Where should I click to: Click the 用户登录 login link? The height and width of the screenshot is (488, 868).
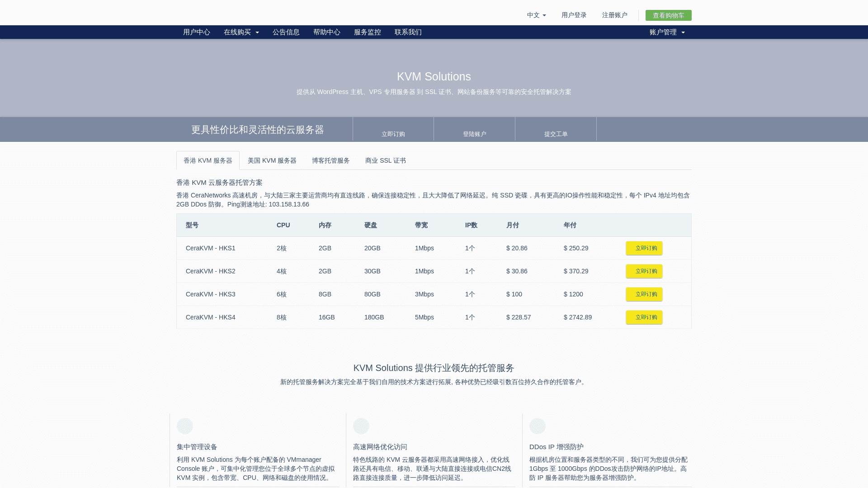pos(574,15)
